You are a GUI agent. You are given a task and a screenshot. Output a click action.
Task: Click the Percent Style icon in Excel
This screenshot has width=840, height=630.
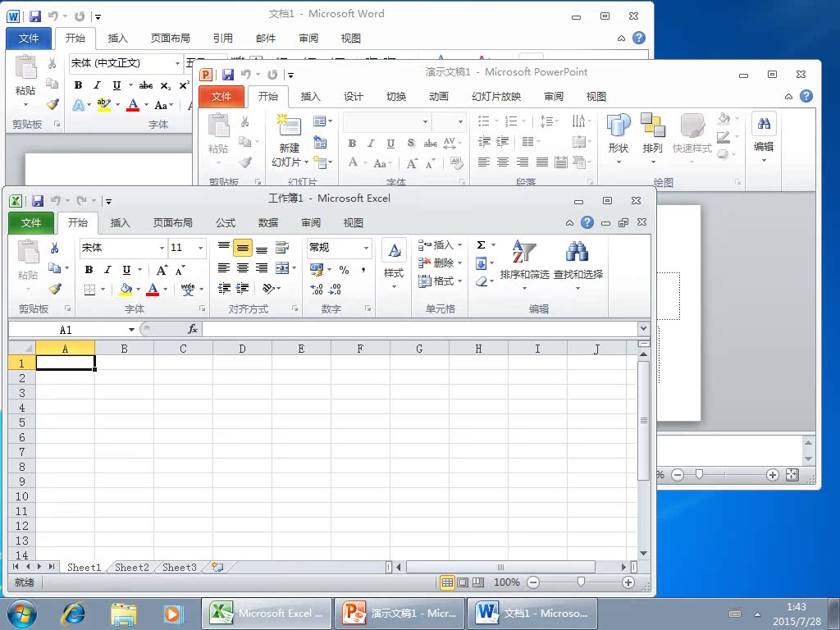tap(344, 269)
